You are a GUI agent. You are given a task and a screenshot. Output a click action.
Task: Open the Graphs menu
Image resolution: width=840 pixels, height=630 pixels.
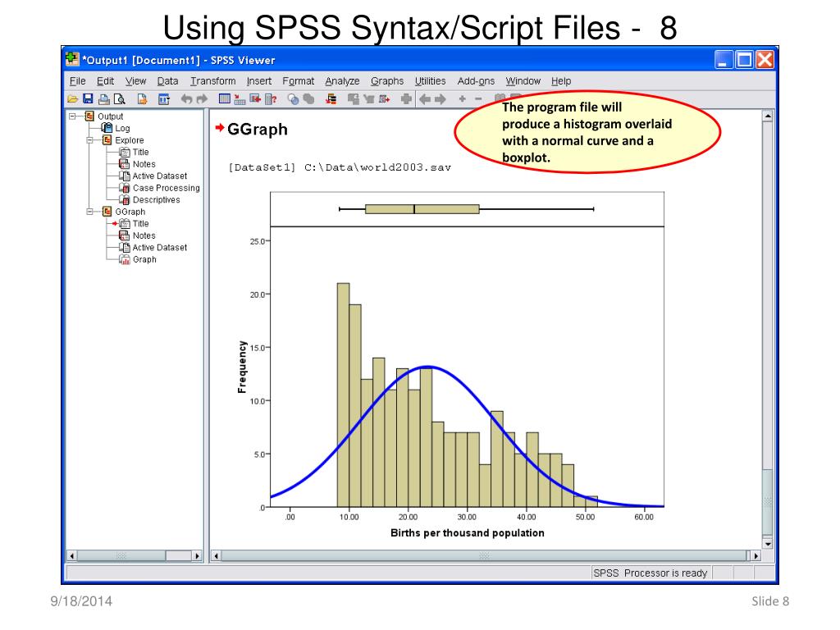[387, 81]
